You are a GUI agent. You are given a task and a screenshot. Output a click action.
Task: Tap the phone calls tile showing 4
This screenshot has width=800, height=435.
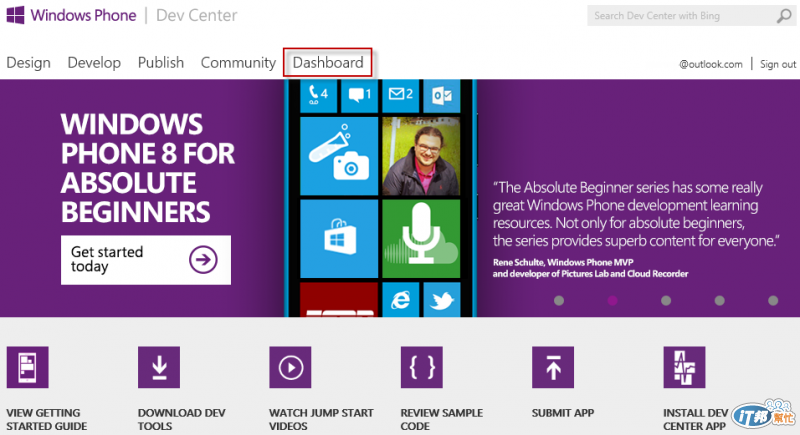[x=318, y=95]
